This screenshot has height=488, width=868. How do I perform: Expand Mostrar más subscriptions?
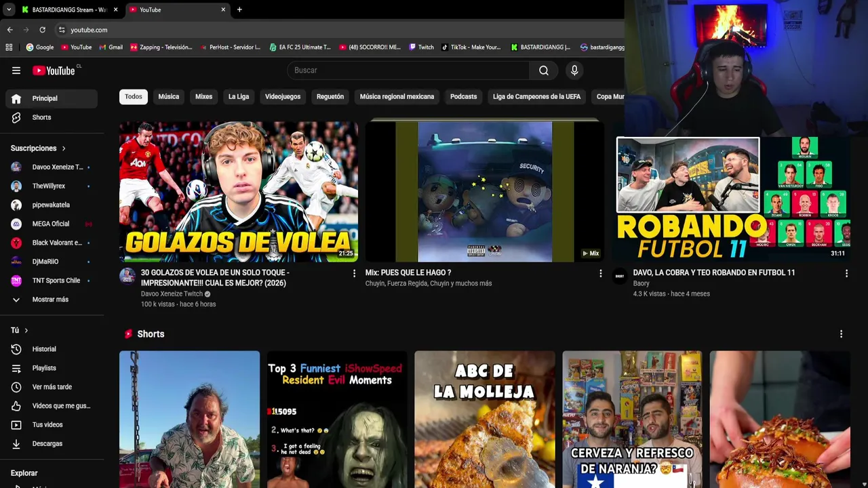click(x=52, y=300)
